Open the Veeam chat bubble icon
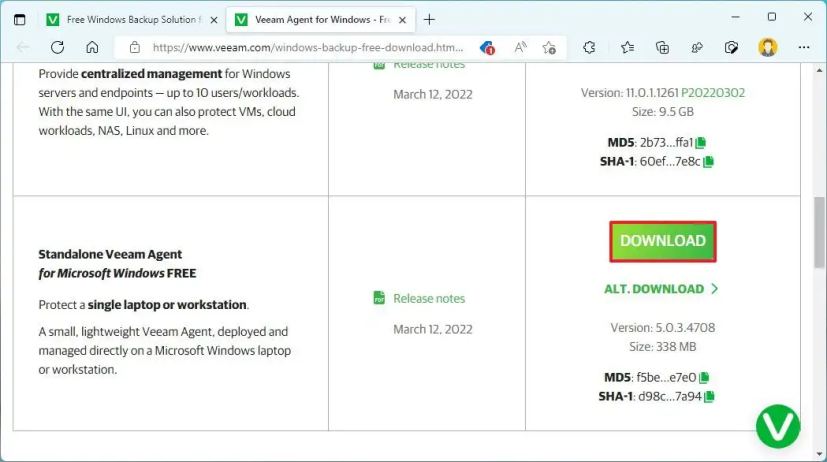Screen dimensions: 827x462 click(778, 427)
